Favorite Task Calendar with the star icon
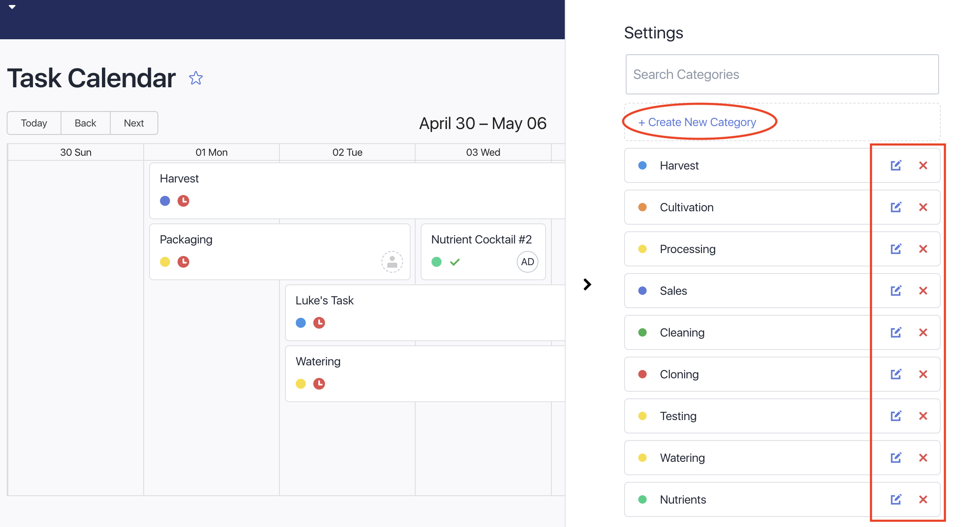980x527 pixels. tap(195, 78)
